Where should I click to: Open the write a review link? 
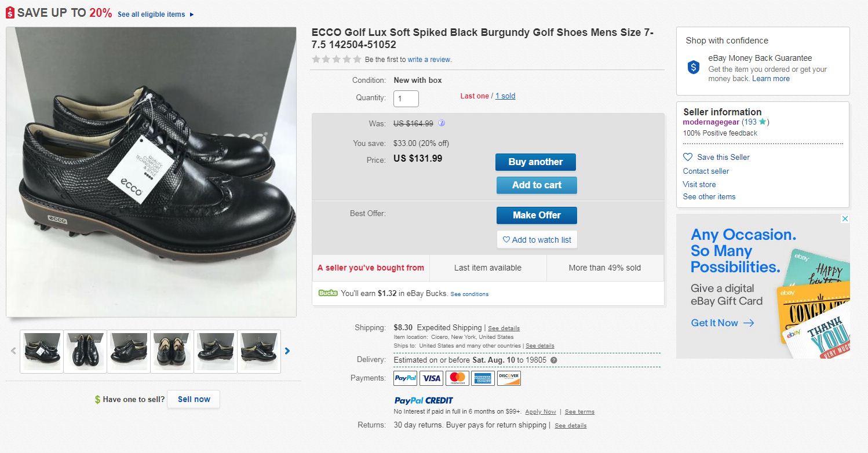click(429, 60)
